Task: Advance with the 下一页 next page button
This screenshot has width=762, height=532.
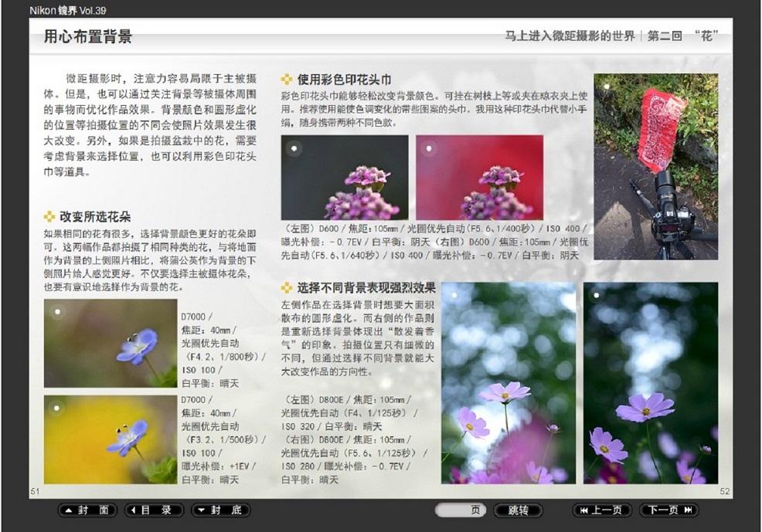Action: [668, 510]
